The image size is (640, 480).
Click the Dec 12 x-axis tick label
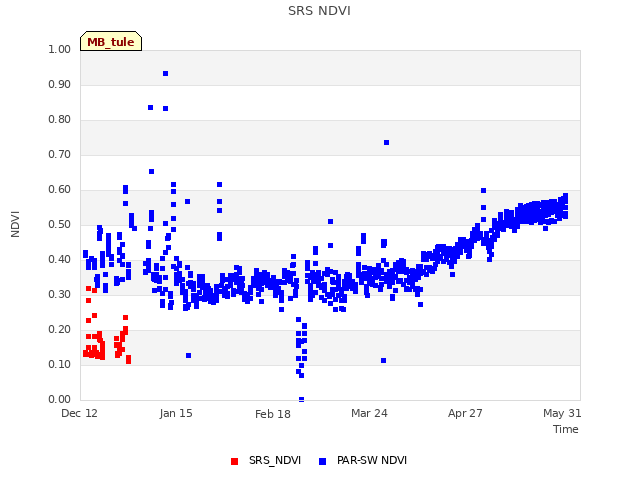tap(79, 413)
